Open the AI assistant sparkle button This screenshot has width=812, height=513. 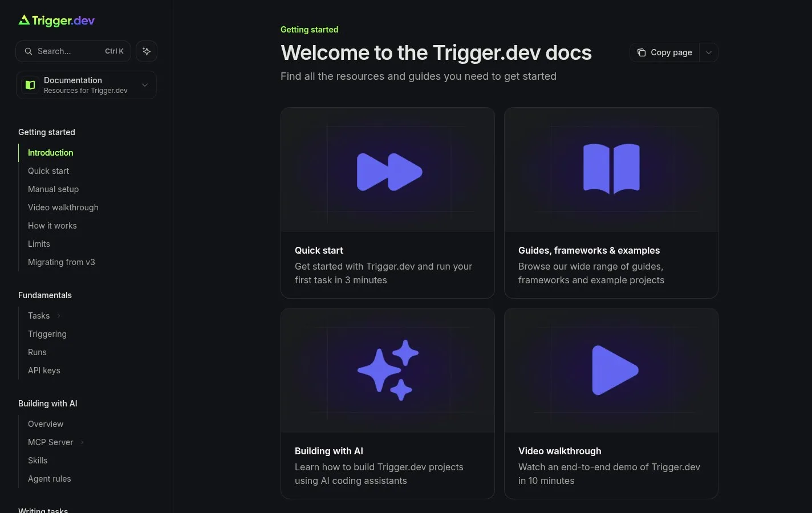click(147, 51)
